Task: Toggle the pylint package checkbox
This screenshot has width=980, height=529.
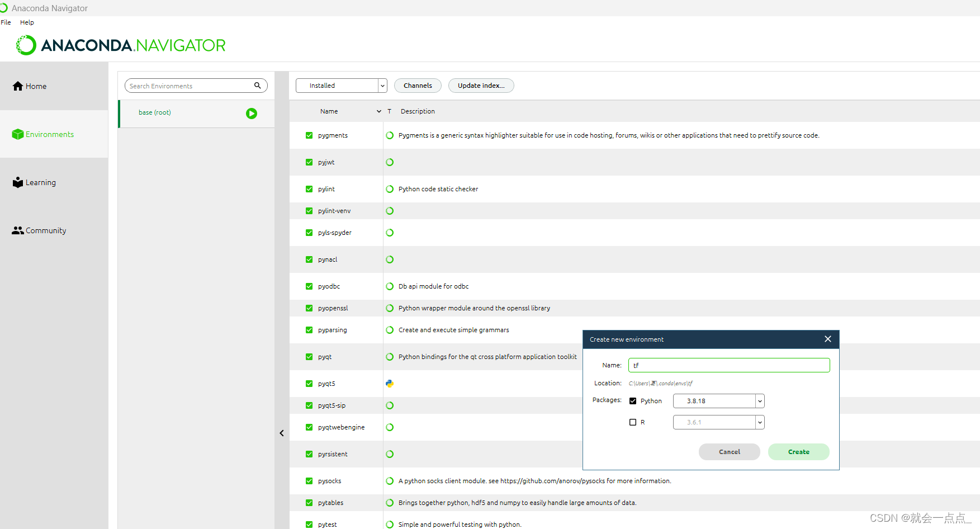Action: coord(309,189)
